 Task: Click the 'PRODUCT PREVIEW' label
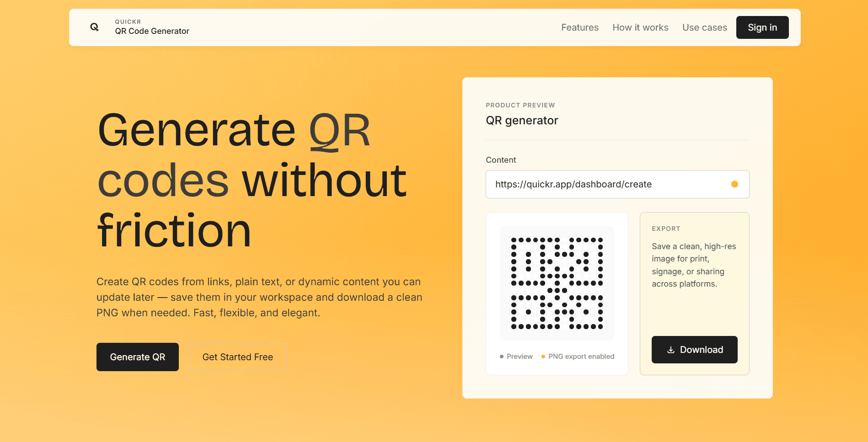coord(520,105)
